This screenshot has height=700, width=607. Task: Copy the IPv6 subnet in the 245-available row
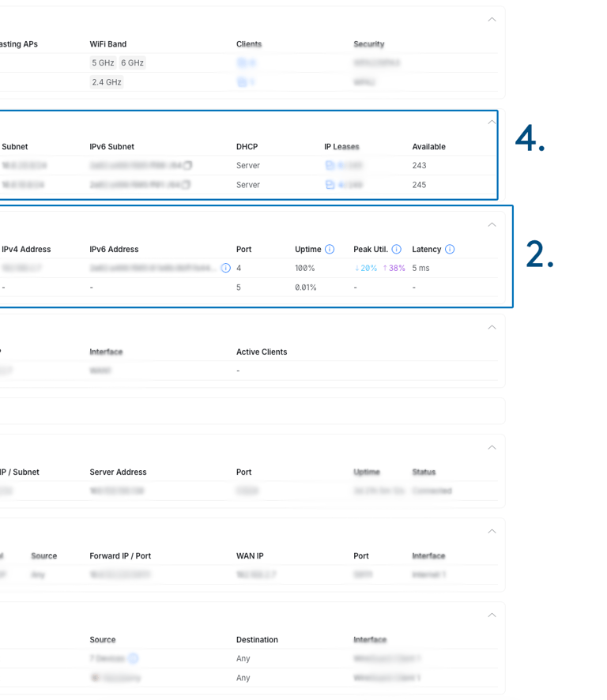click(x=187, y=184)
